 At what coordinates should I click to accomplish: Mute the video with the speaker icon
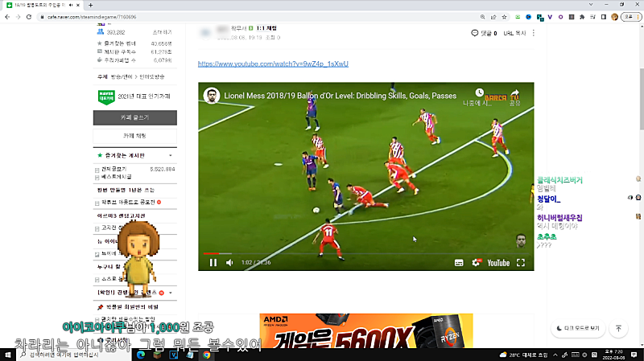[229, 263]
